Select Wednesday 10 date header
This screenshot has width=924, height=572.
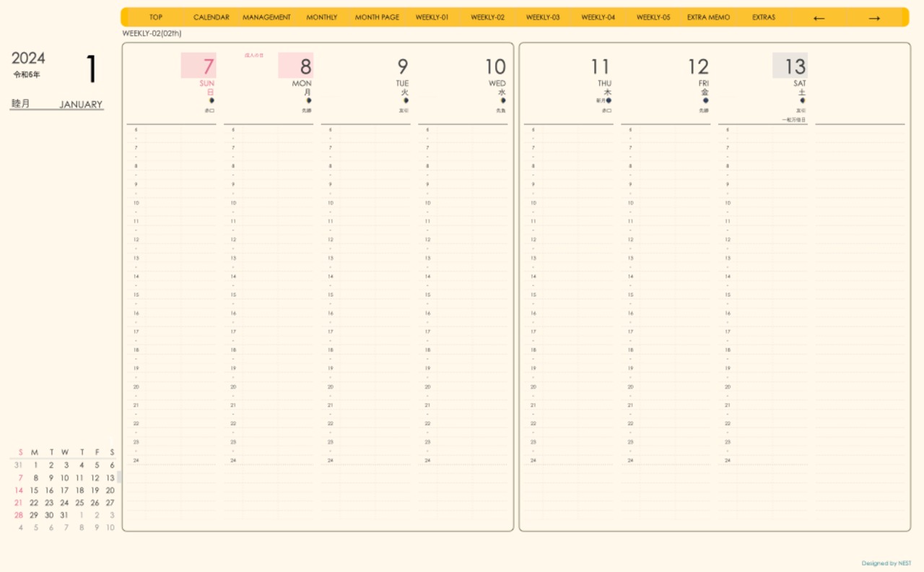(x=495, y=66)
